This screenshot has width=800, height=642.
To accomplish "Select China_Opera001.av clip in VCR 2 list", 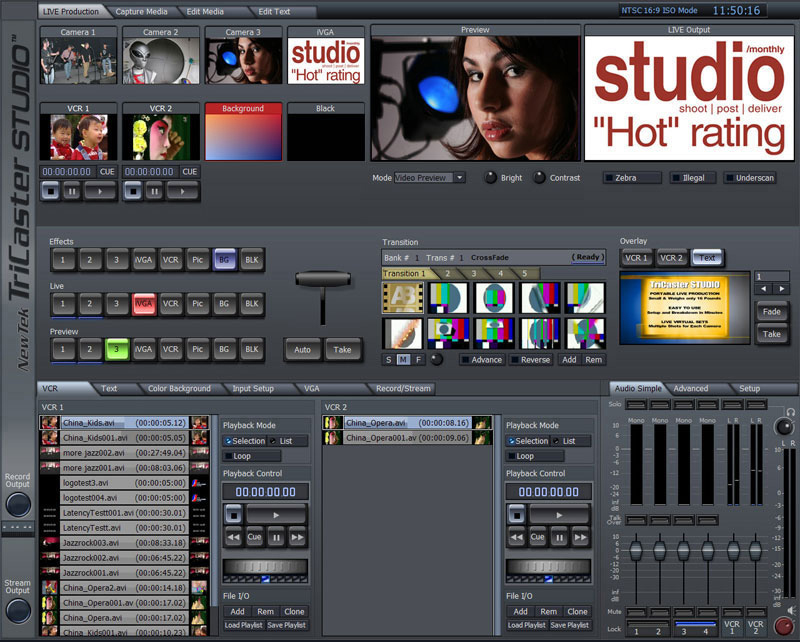I will point(407,438).
